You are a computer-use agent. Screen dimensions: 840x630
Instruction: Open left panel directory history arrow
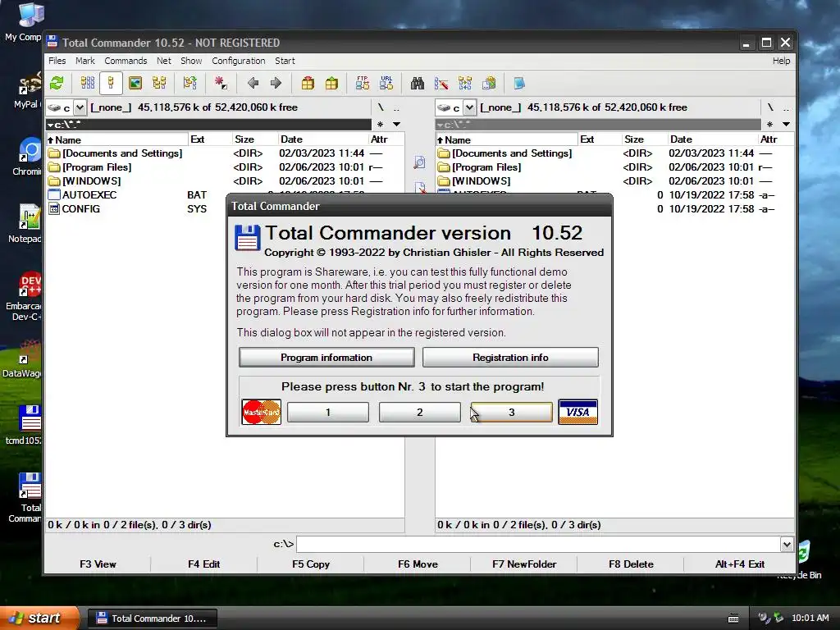396,125
